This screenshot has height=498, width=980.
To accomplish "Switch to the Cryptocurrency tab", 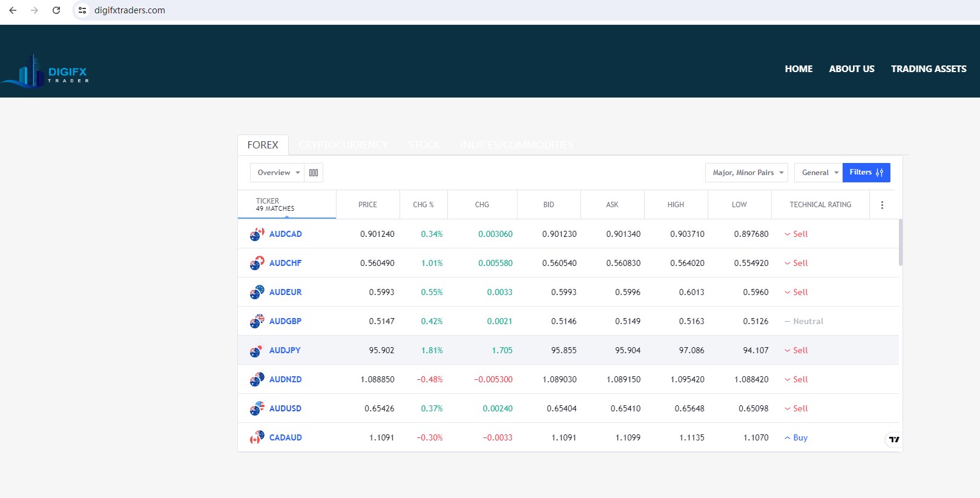I will point(343,145).
